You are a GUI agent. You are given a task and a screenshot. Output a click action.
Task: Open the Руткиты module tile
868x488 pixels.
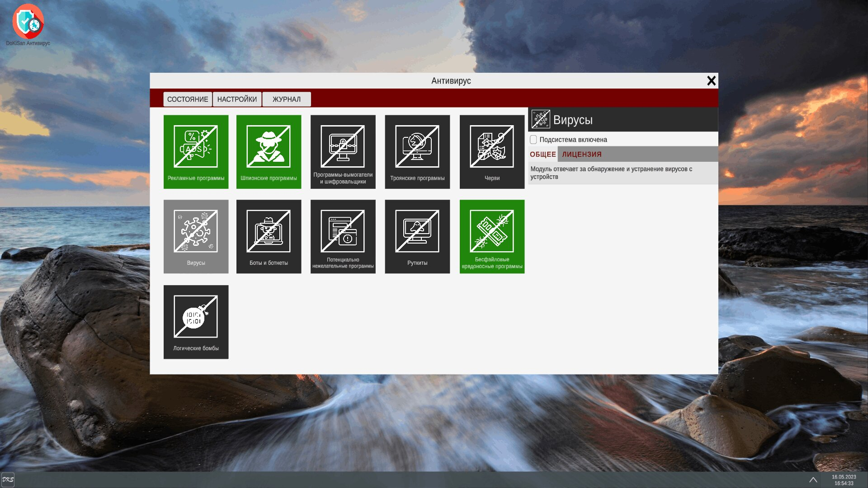click(417, 236)
